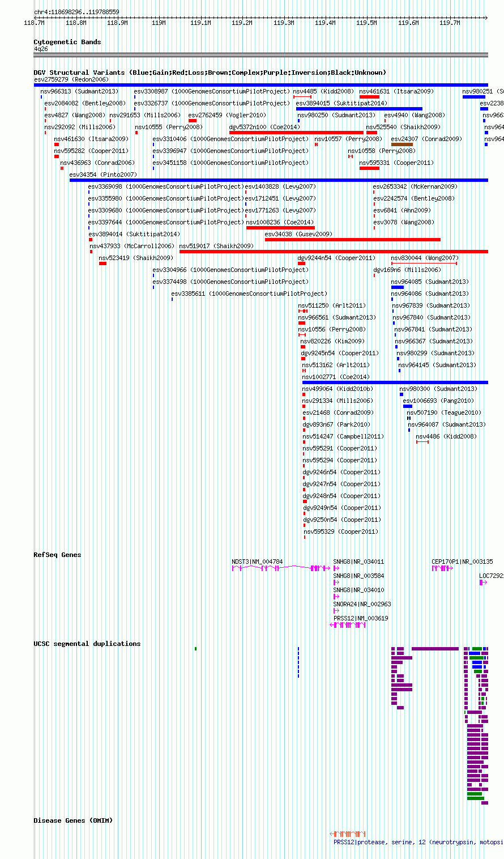Select nsv523419 (Shaikh2009) variant
The height and width of the screenshot is (859, 504).
pos(136,258)
